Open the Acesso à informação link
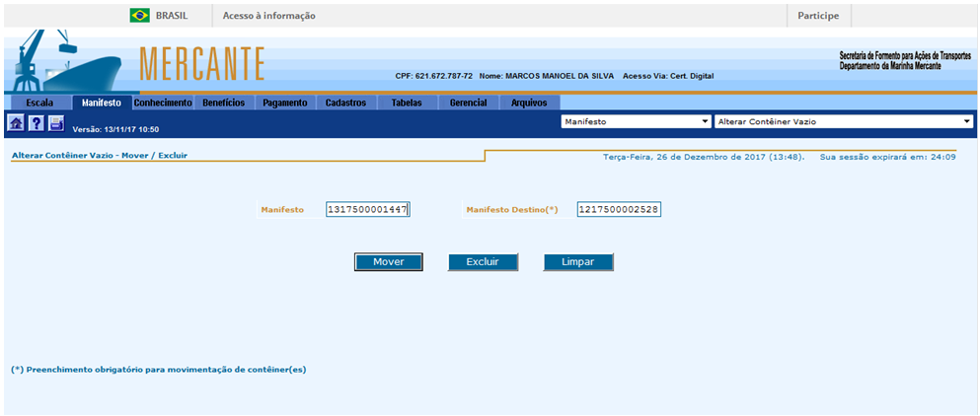Screen dimensions: 980x416 (x=268, y=16)
